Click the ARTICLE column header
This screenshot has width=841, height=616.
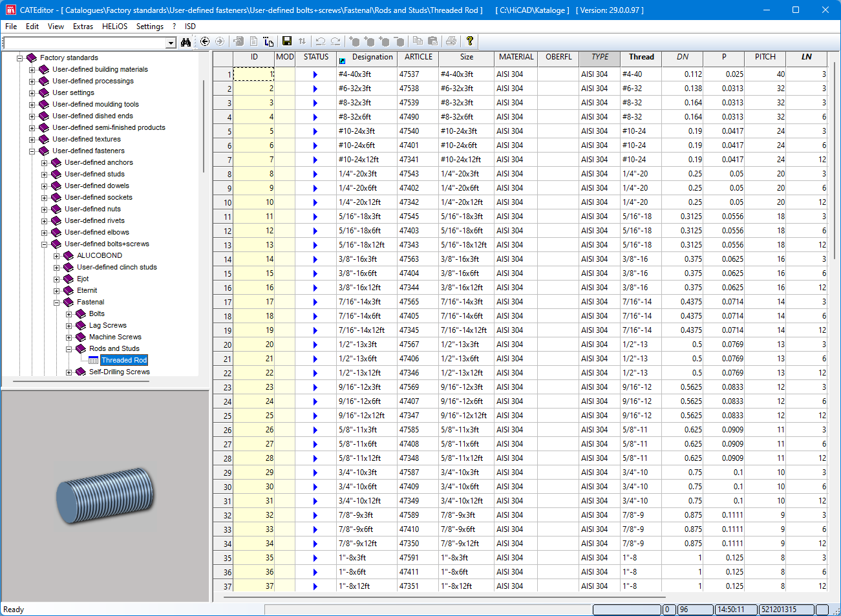coord(418,58)
